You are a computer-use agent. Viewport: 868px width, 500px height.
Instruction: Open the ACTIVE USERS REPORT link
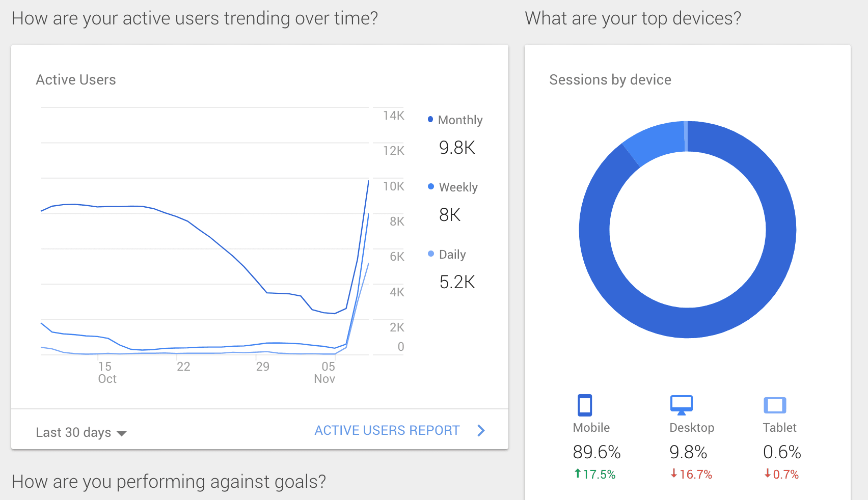[x=387, y=431]
